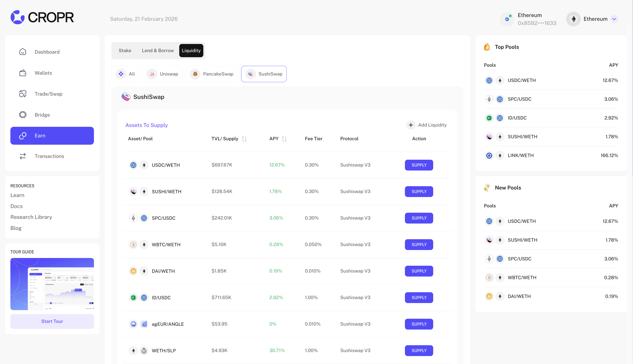This screenshot has width=633, height=364.
Task: Start the tour guide
Action: (52, 321)
